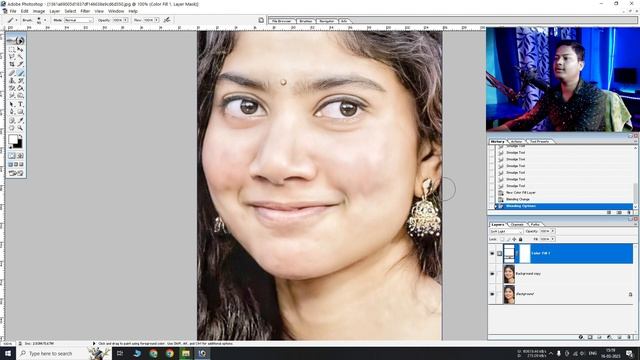Select the Zoom tool
The width and height of the screenshot is (640, 360).
(x=20, y=128)
